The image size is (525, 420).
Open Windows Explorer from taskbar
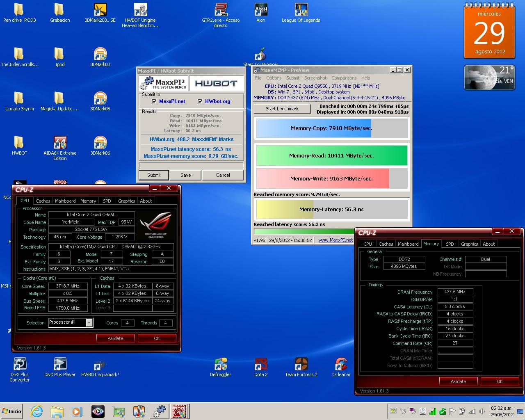click(x=57, y=411)
